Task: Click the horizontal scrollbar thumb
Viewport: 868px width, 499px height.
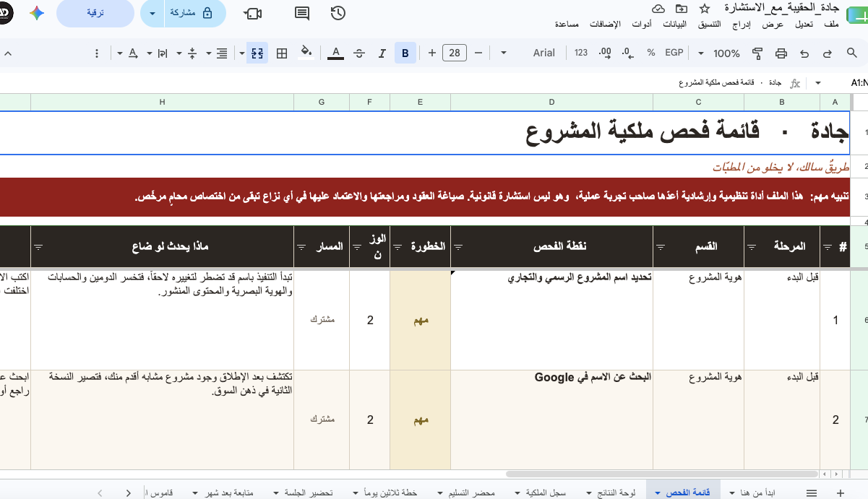Action: click(x=662, y=474)
